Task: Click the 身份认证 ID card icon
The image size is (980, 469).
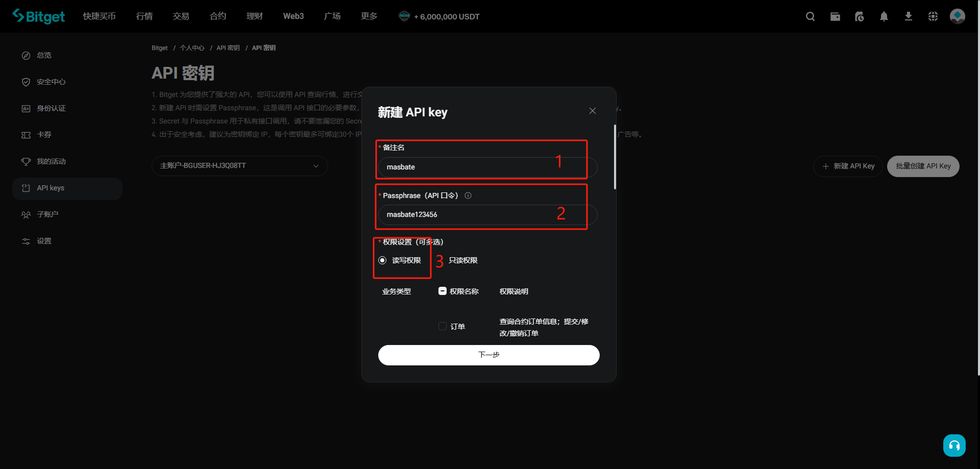Action: point(26,108)
